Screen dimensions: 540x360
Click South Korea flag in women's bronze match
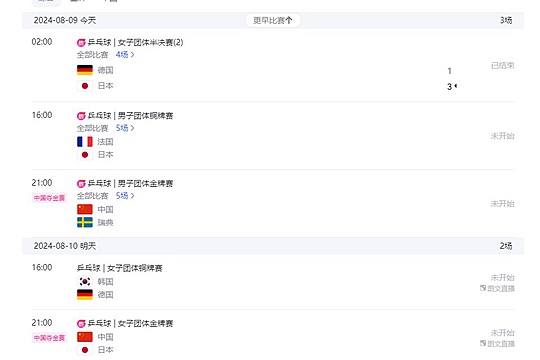[x=85, y=281]
